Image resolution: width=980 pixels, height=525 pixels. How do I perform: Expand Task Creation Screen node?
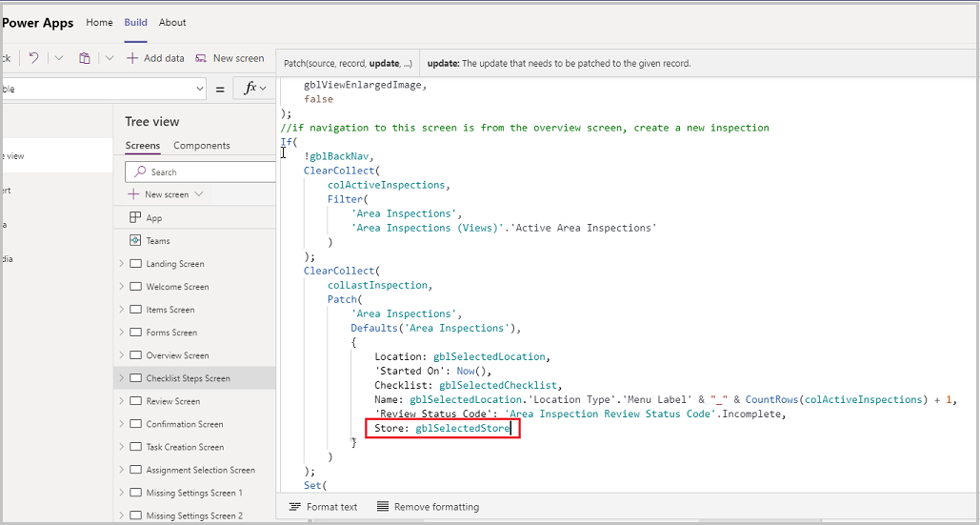click(x=121, y=447)
